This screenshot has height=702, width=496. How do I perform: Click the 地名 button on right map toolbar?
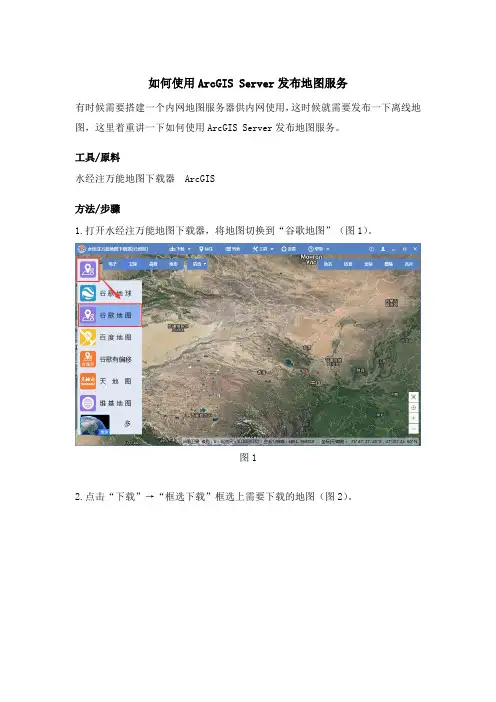click(x=328, y=264)
